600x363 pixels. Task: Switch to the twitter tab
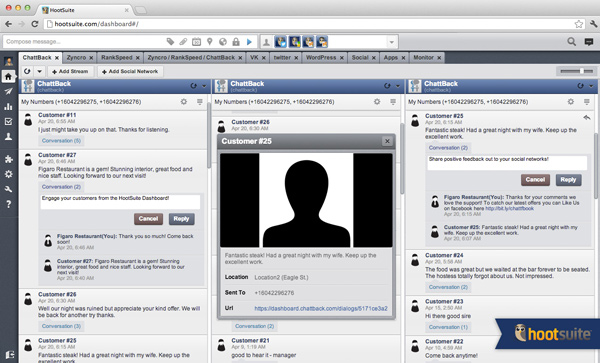pos(282,57)
